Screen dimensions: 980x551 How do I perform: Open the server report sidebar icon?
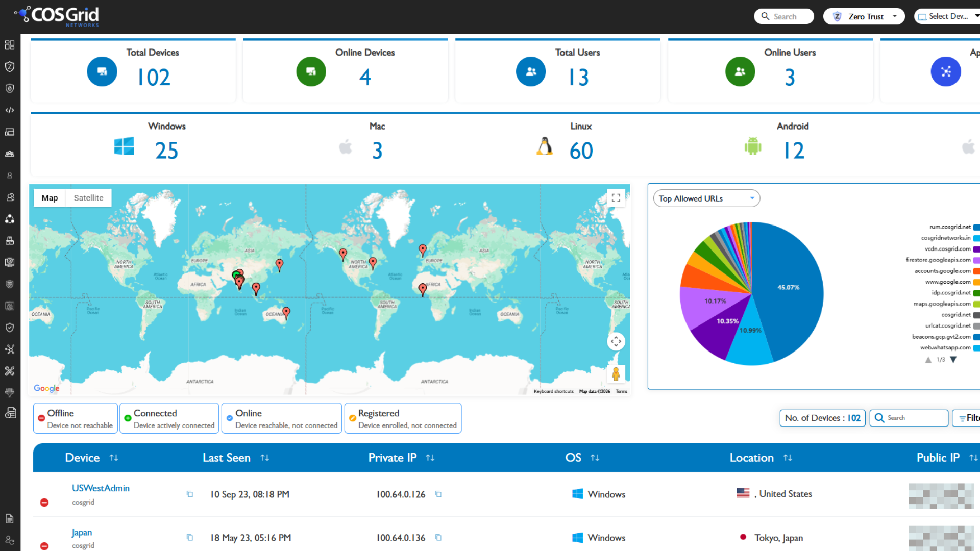pyautogui.click(x=10, y=413)
